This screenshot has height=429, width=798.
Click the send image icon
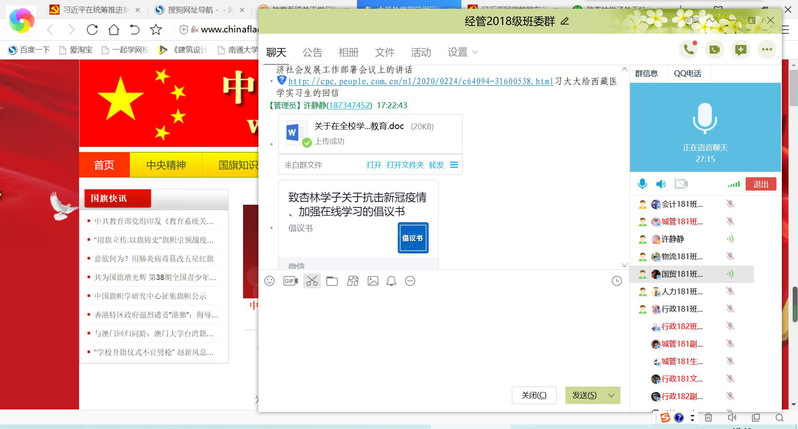372,281
